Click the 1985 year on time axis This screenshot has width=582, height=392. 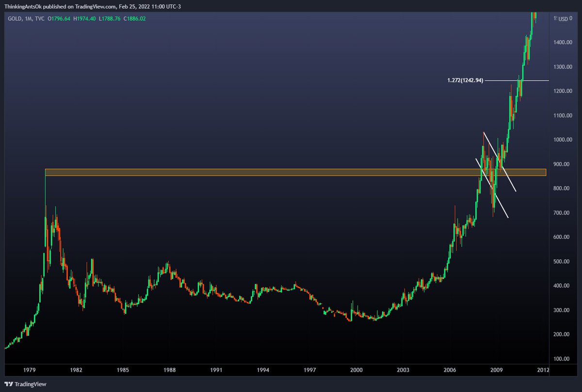[x=123, y=370]
